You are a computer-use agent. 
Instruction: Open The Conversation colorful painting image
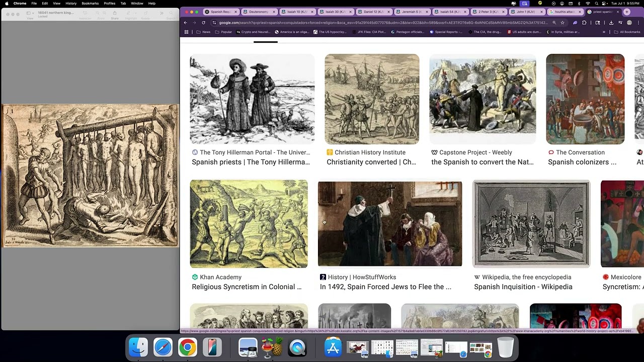click(x=585, y=99)
